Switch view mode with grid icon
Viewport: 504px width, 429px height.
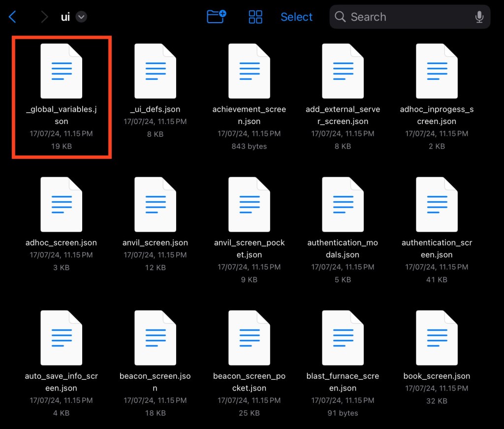[255, 17]
